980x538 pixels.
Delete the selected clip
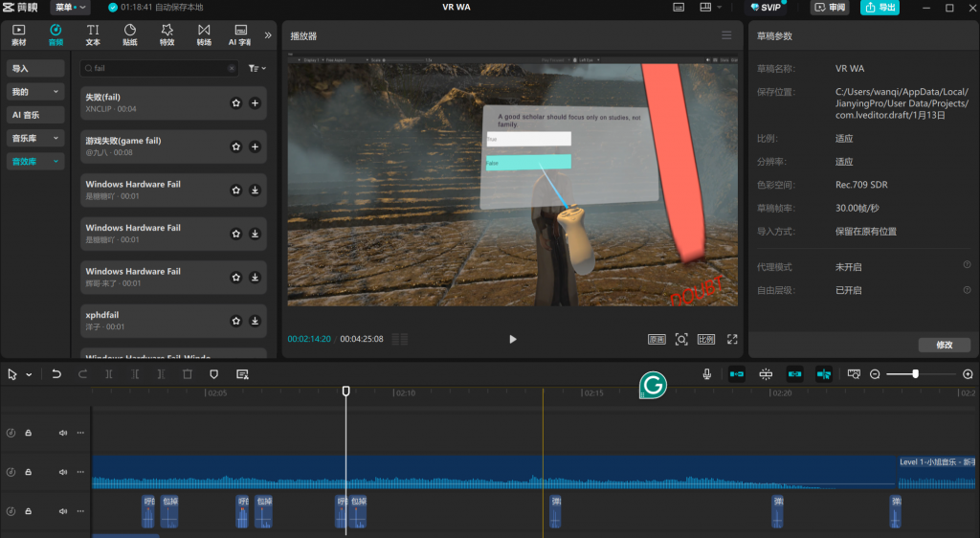[187, 373]
